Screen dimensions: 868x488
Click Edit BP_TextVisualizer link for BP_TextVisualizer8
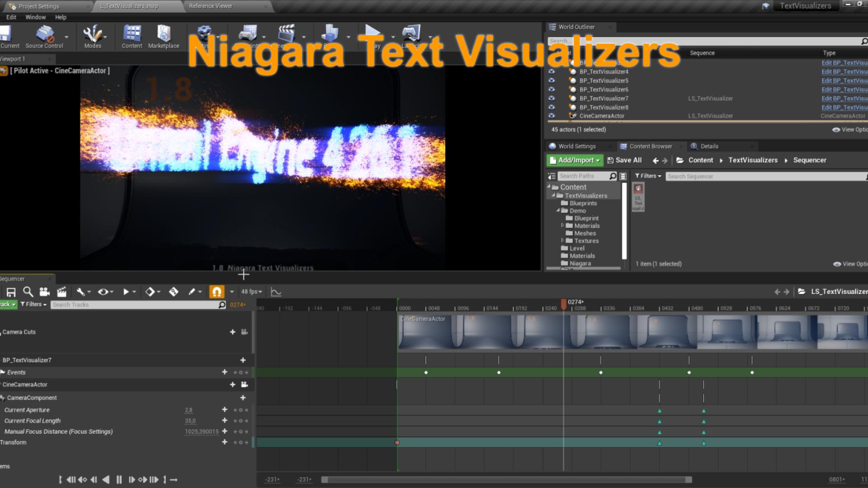click(844, 107)
